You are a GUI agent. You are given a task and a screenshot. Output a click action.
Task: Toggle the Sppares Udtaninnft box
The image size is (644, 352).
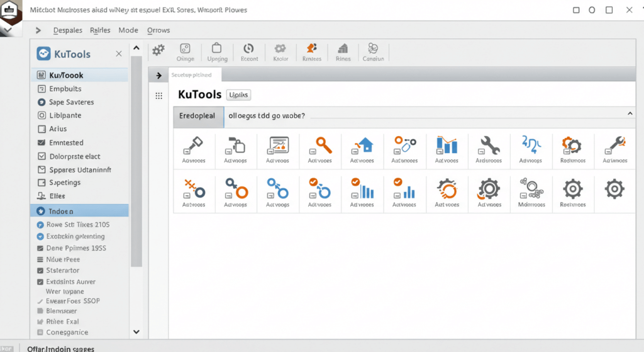[x=42, y=170]
